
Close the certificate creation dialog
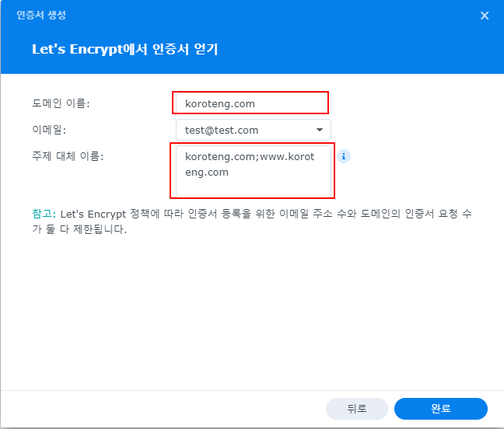(x=485, y=16)
